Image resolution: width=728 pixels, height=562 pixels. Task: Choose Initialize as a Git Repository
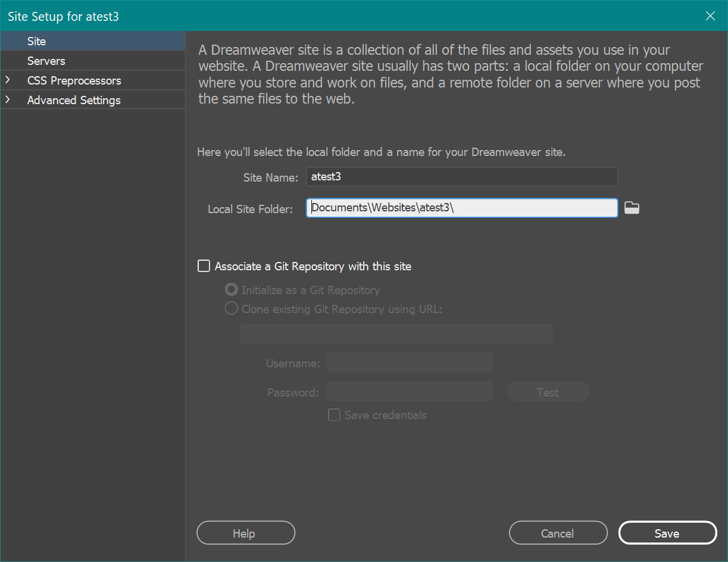pos(231,290)
